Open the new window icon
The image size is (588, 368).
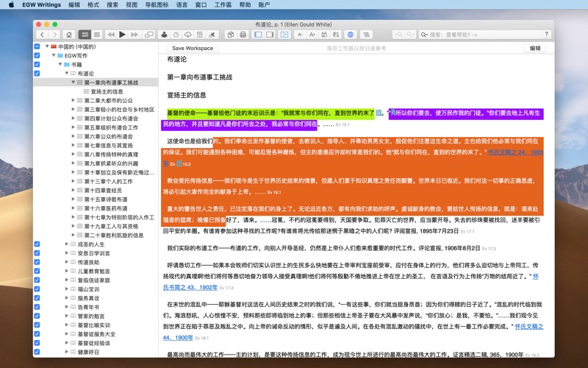149,35
